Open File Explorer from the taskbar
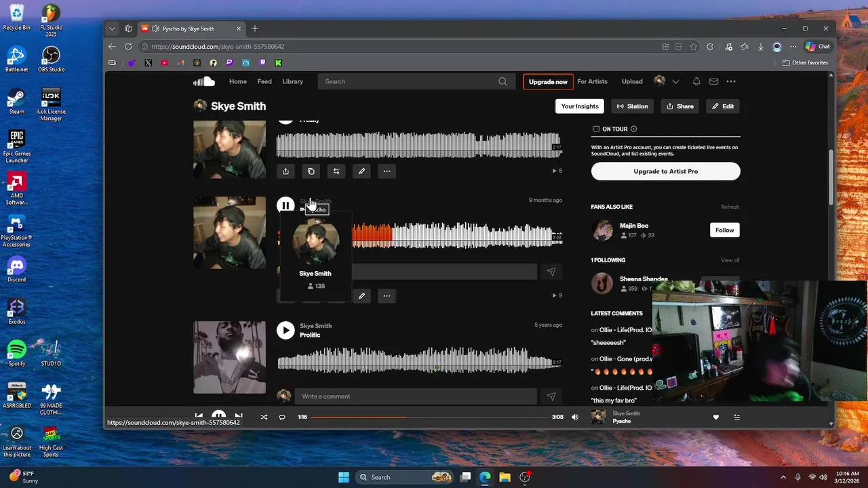This screenshot has height=488, width=868. coord(505,477)
